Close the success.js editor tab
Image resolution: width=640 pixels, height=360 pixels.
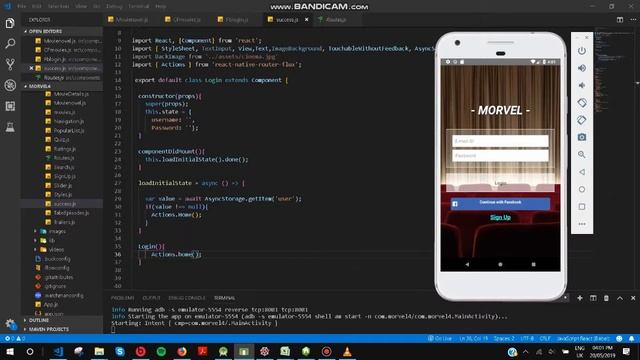(x=307, y=20)
